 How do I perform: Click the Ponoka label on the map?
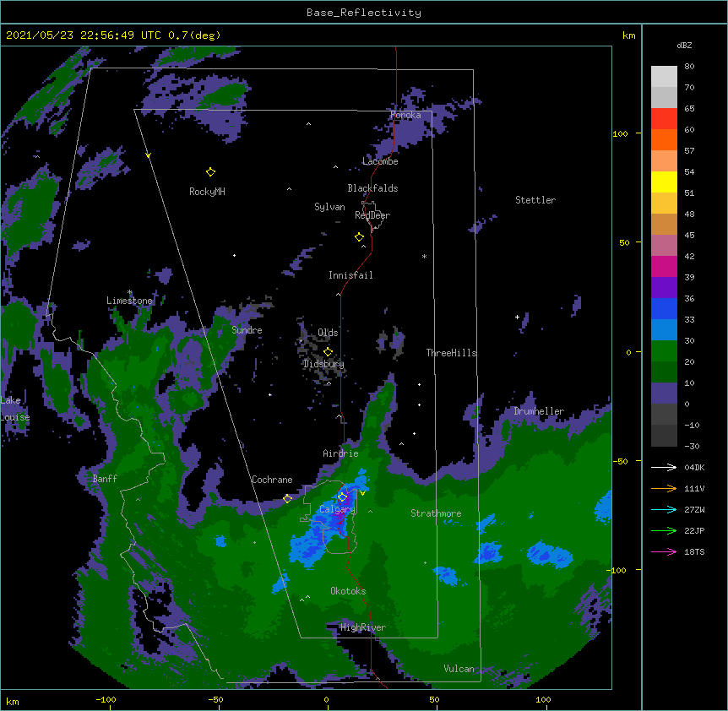[x=405, y=115]
